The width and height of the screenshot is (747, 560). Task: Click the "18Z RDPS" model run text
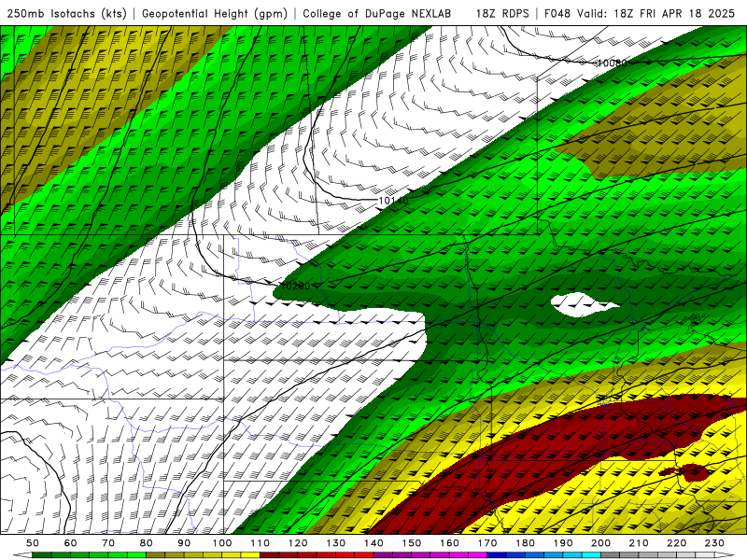point(502,13)
